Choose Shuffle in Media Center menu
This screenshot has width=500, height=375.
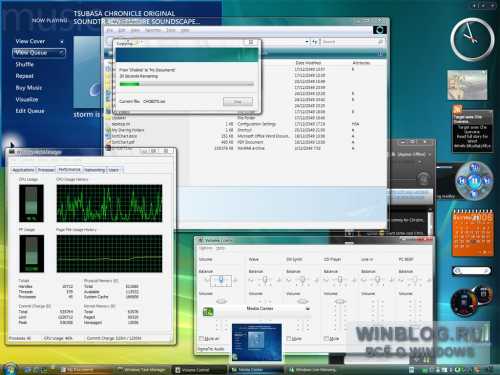click(x=24, y=64)
